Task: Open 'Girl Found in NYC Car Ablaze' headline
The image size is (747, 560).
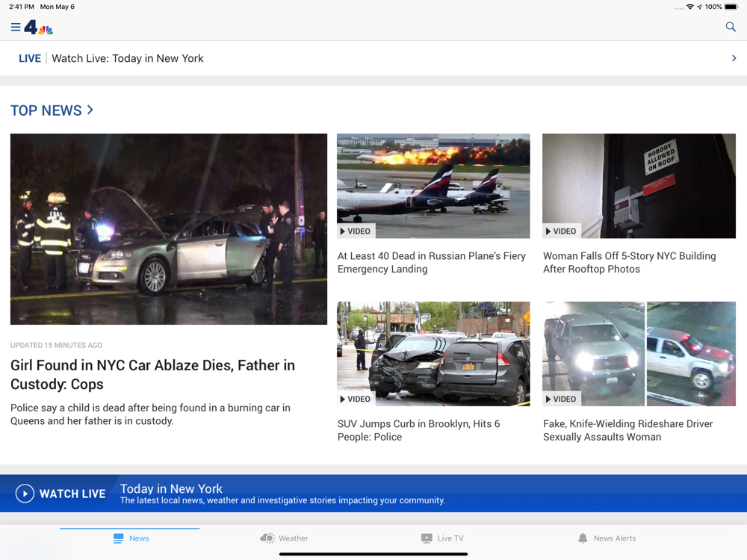Action: click(x=152, y=375)
